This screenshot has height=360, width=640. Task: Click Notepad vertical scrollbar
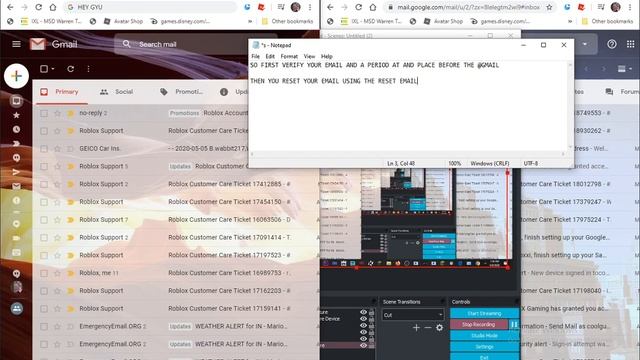click(570, 106)
